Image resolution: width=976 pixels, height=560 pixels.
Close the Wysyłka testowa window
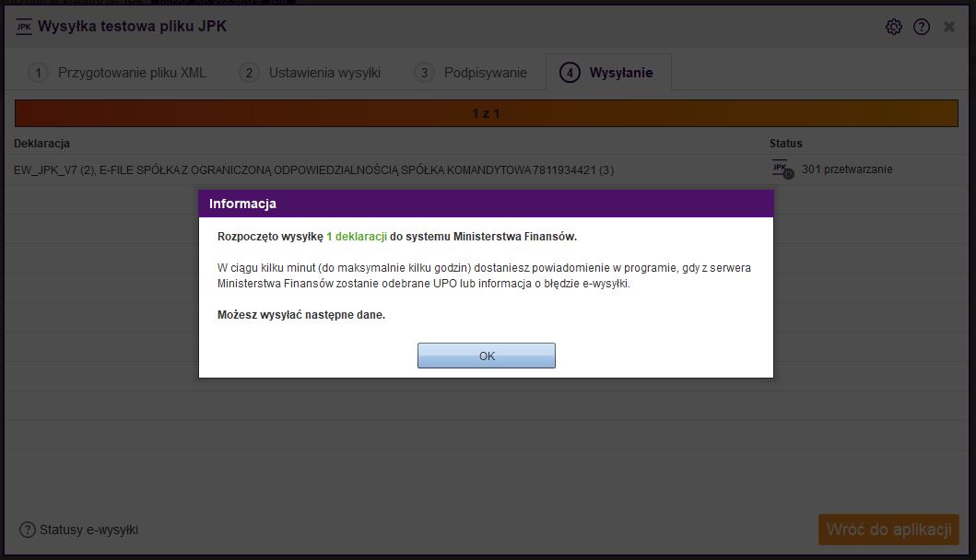(x=949, y=27)
